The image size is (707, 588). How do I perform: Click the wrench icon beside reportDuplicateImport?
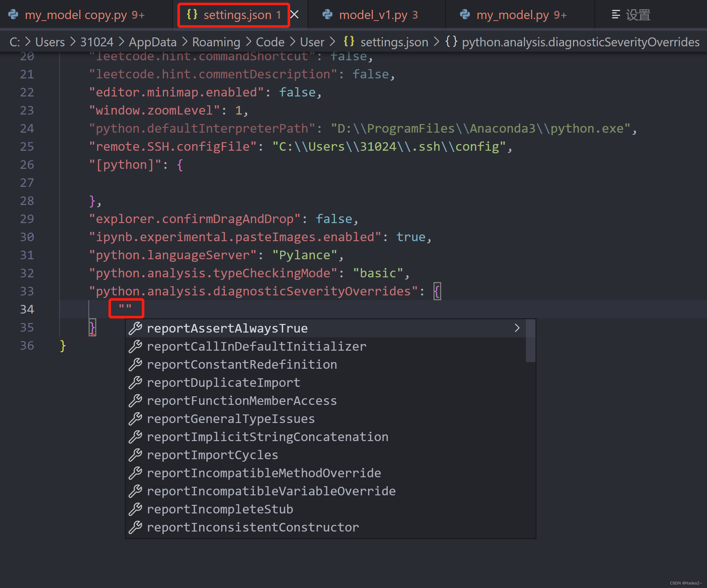click(136, 382)
